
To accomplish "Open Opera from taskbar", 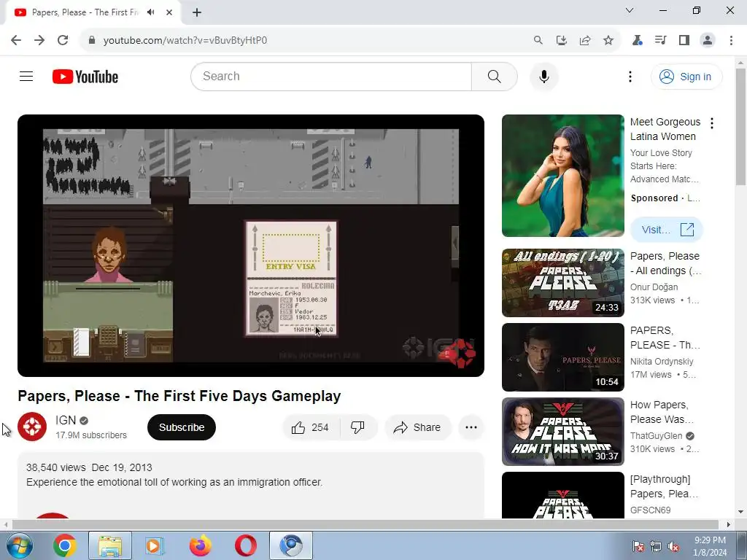I will [246, 545].
